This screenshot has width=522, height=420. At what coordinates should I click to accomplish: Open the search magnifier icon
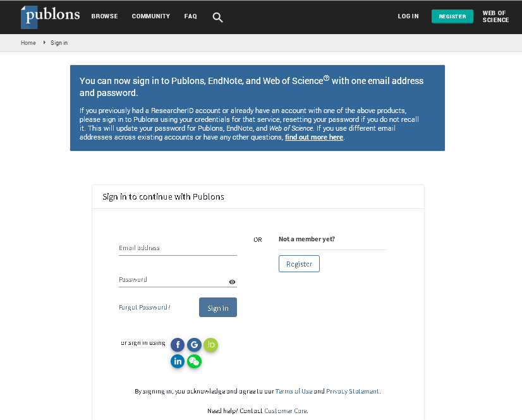pyautogui.click(x=217, y=17)
